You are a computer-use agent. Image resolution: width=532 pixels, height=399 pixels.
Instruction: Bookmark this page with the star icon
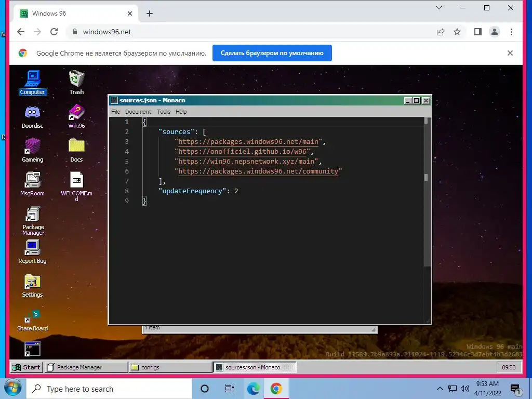457,32
